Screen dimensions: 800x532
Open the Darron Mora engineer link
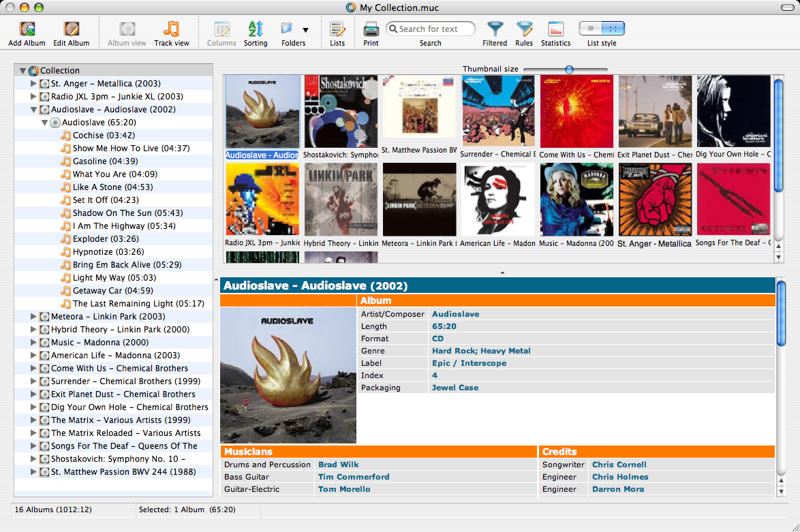click(618, 489)
